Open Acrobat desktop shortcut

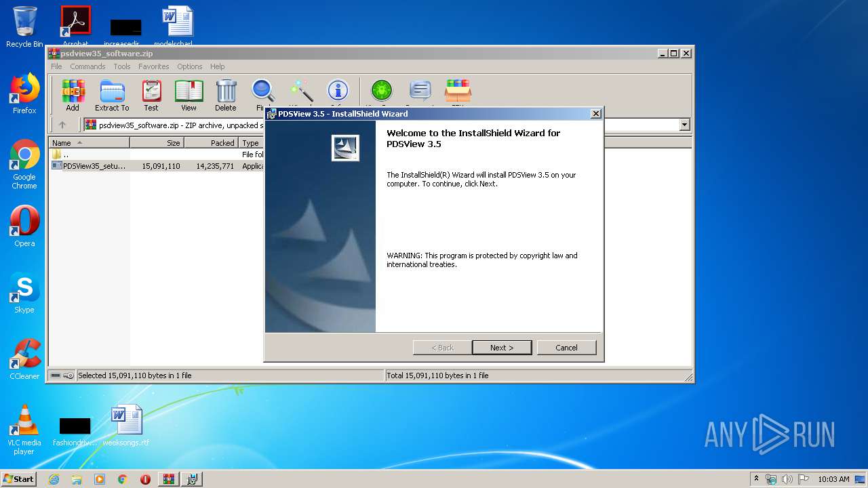point(75,27)
